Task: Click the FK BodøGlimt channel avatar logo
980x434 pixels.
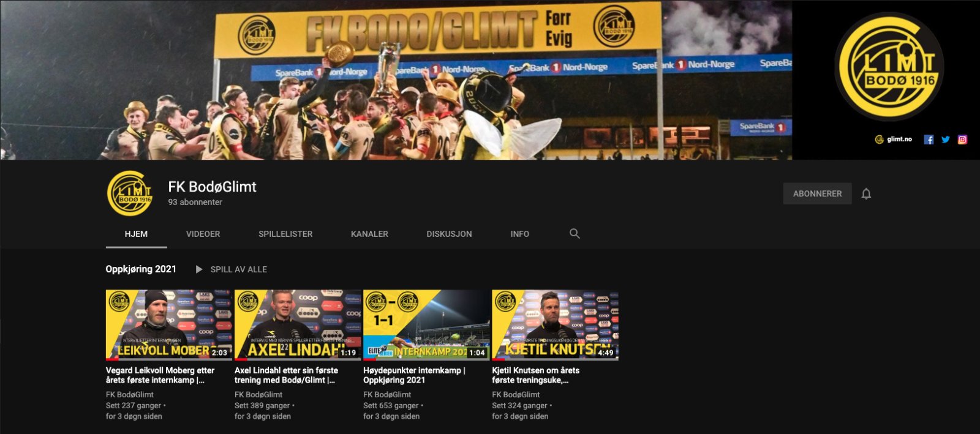Action: coord(129,194)
